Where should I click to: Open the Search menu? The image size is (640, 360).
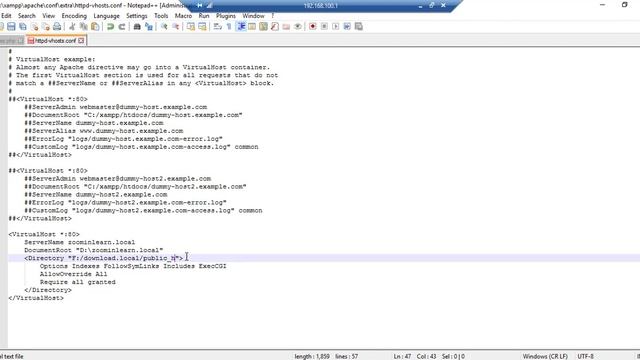27,16
